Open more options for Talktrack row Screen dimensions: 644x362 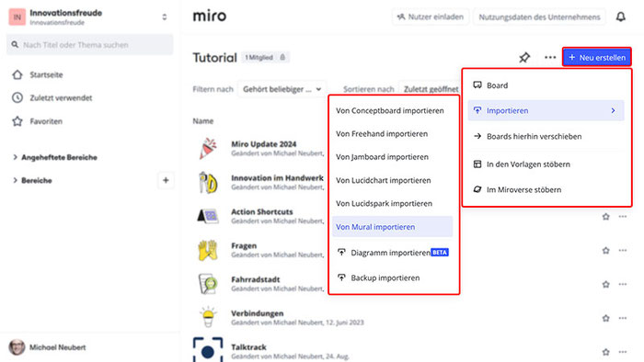pos(623,352)
